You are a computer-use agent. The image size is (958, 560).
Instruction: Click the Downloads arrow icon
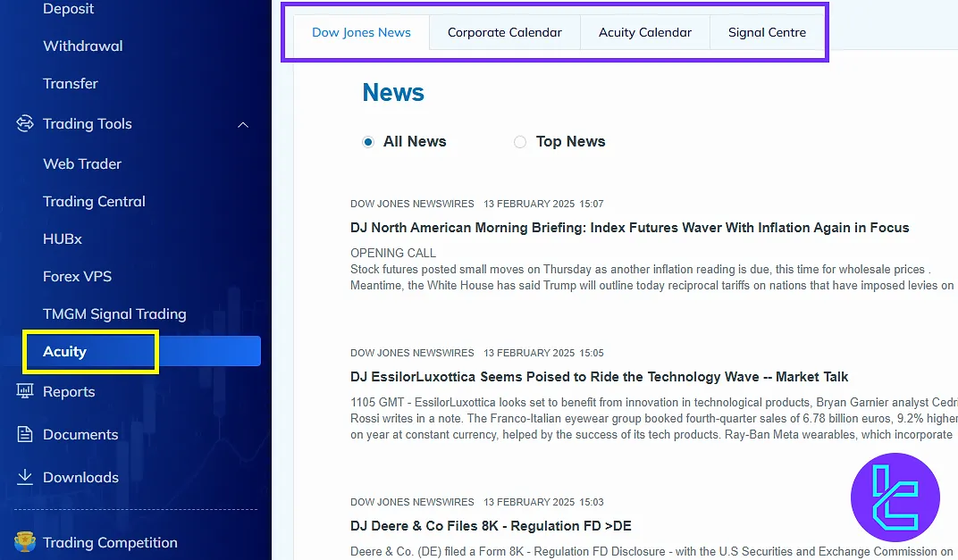point(25,477)
